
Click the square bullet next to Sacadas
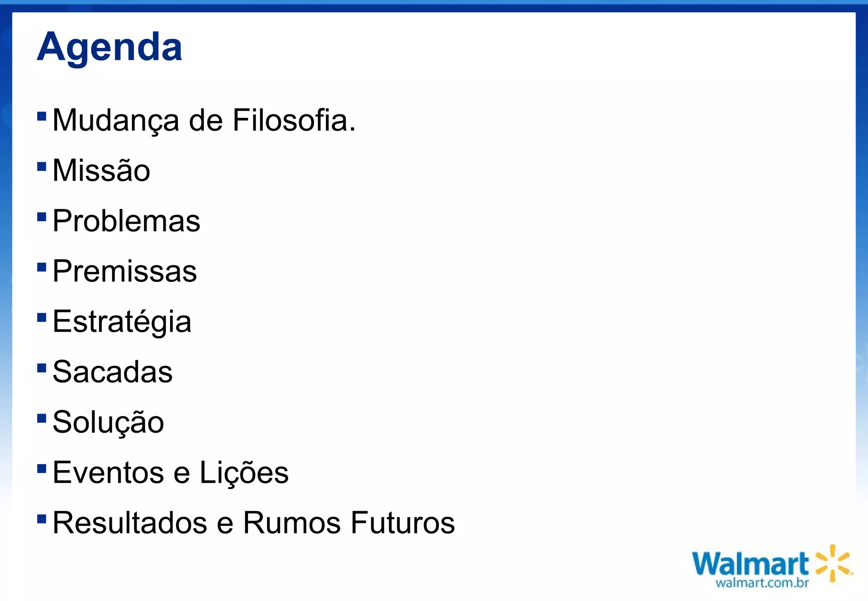coord(42,367)
